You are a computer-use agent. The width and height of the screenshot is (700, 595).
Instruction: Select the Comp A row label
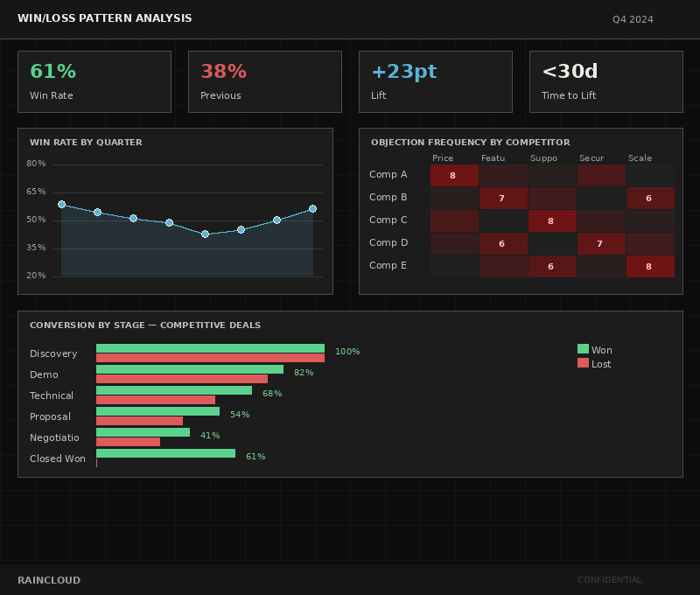pyautogui.click(x=388, y=175)
